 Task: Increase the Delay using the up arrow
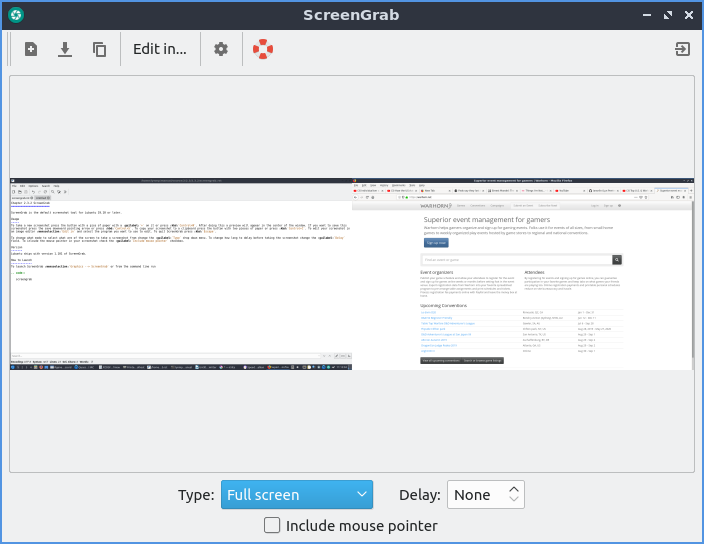pos(514,488)
